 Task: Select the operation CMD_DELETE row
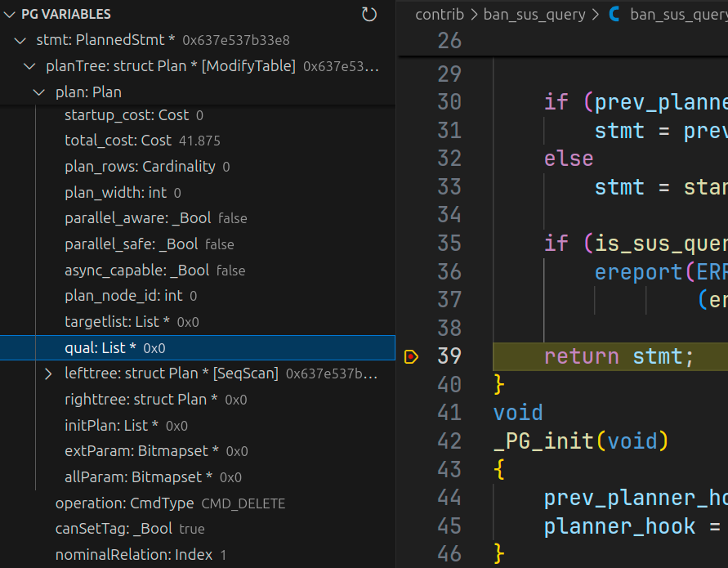pos(170,503)
